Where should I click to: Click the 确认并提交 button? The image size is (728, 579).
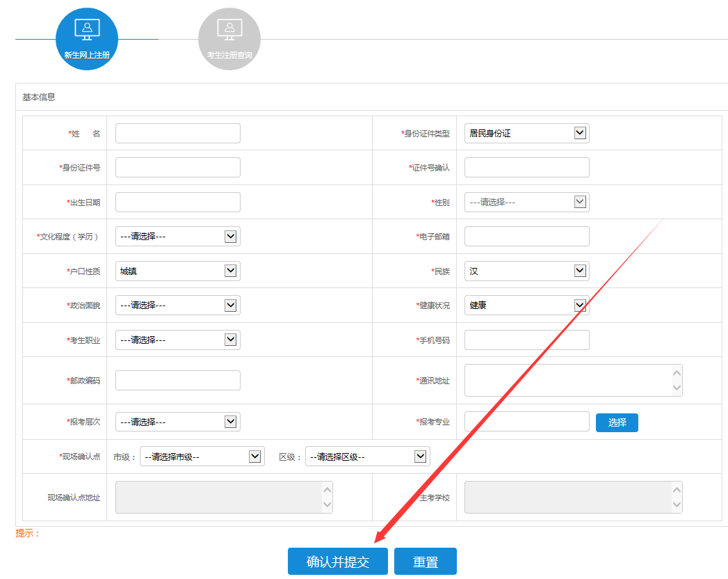pos(338,562)
